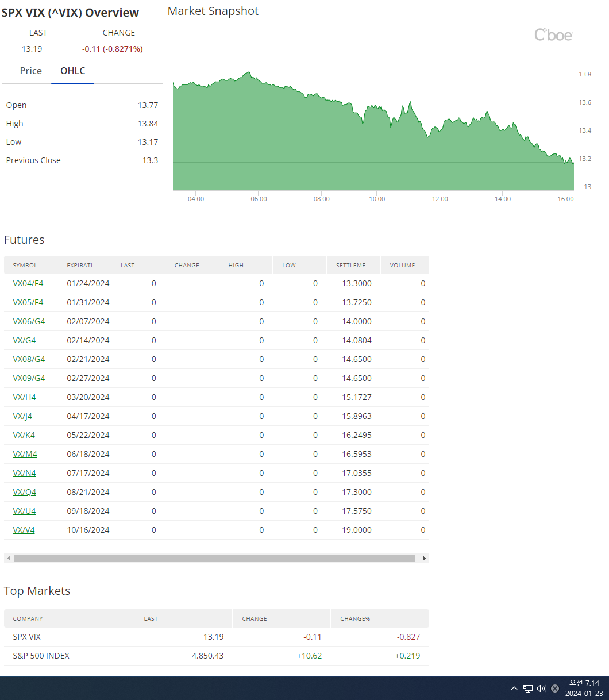
Task: Open the VX/K4 futures link
Action: pos(24,435)
